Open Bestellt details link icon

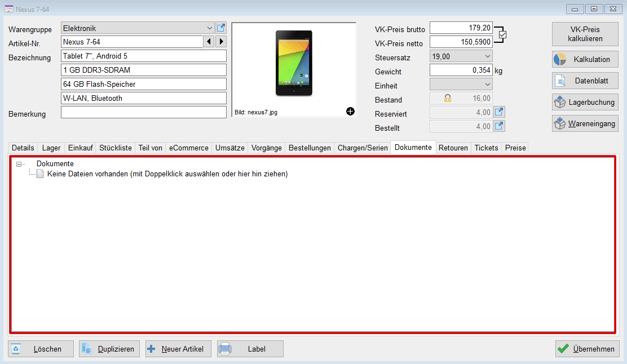pyautogui.click(x=499, y=126)
